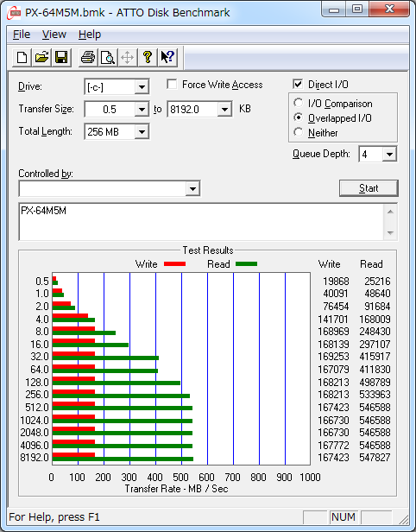Screen dimensions: 416x532
Task: Print the results via printer icon
Action: pos(88,57)
